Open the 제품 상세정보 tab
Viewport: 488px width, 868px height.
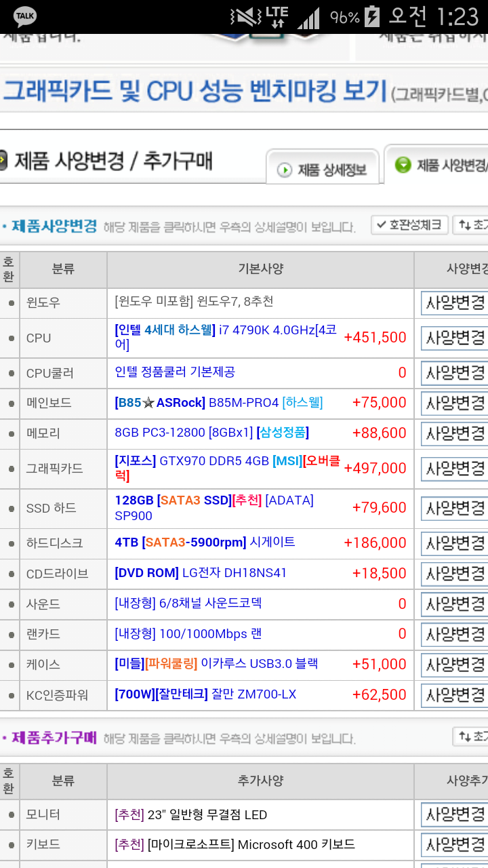coord(323,169)
